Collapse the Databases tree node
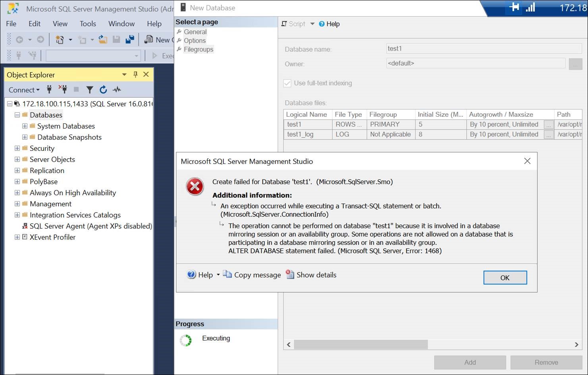The width and height of the screenshot is (588, 375). pos(17,115)
